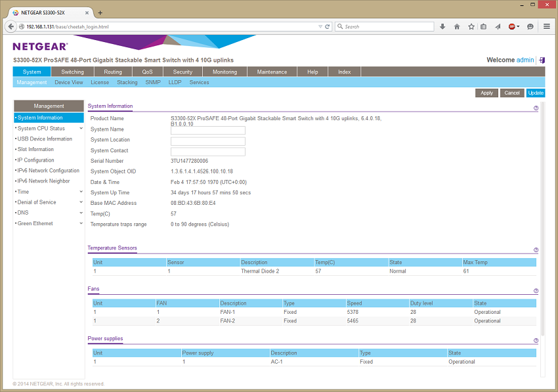558x392 pixels.
Task: Select the serial number 3TU1477280006
Action: click(189, 161)
